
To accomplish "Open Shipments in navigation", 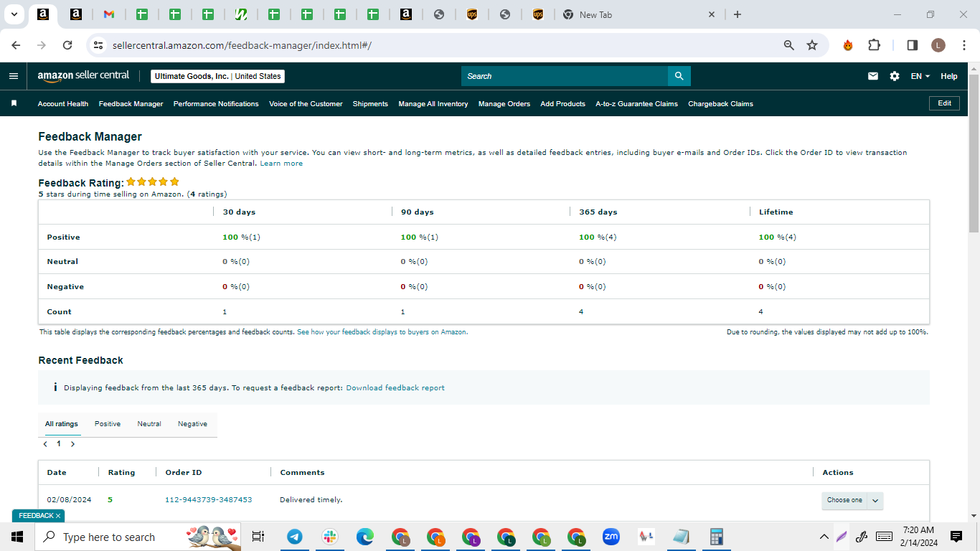I will (370, 103).
